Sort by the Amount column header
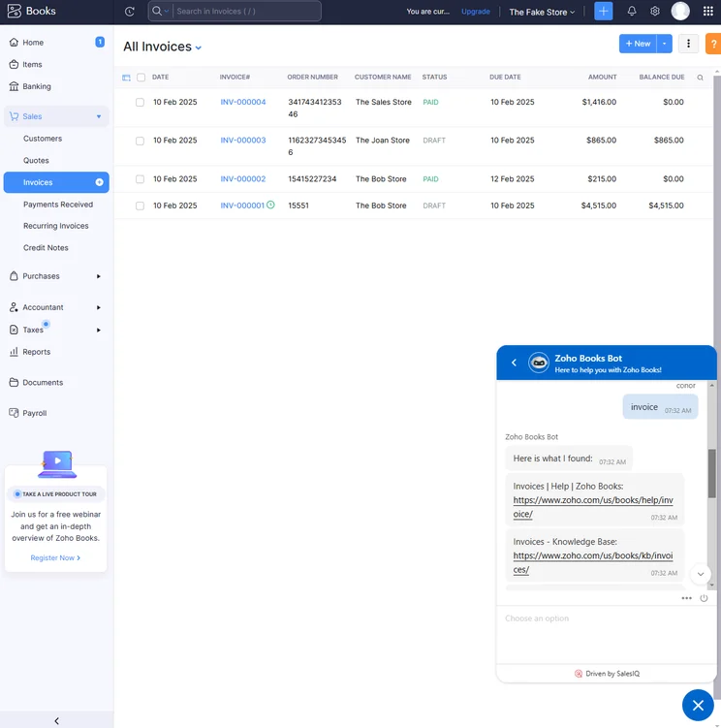Image resolution: width=721 pixels, height=728 pixels. point(602,78)
